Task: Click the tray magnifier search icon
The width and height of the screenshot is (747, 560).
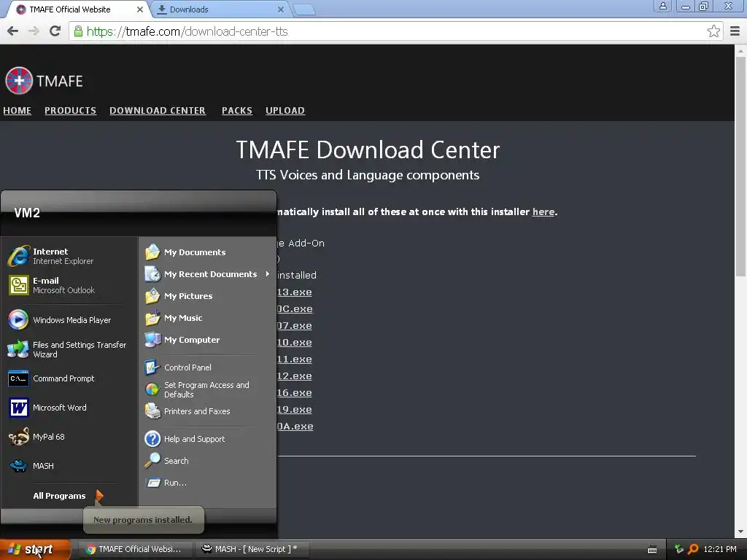Action: point(693,549)
